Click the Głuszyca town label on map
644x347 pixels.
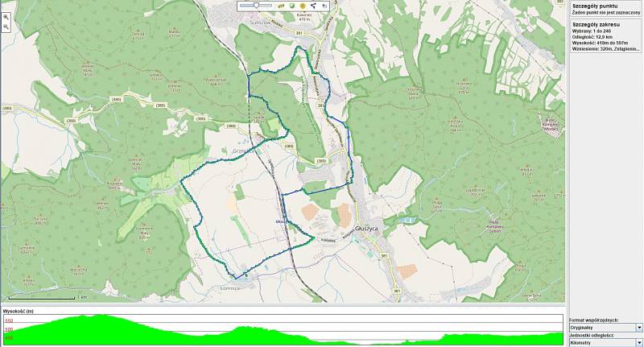pyautogui.click(x=366, y=229)
